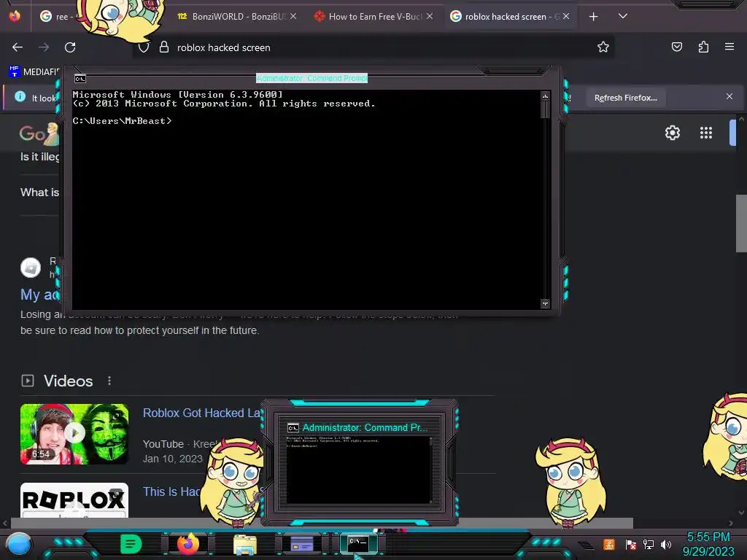Screen dimensions: 747x560
Task: Dismiss the notification bar with X
Action: (729, 97)
